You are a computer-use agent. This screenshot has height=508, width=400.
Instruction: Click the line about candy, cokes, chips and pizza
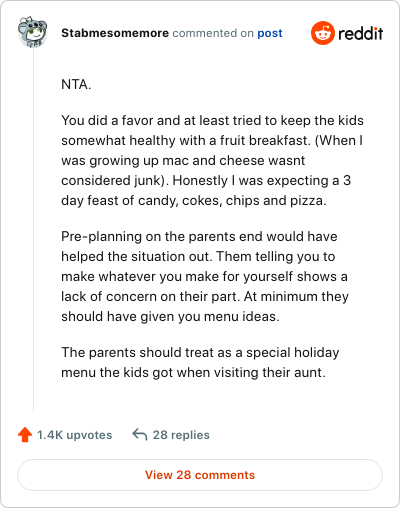[194, 200]
